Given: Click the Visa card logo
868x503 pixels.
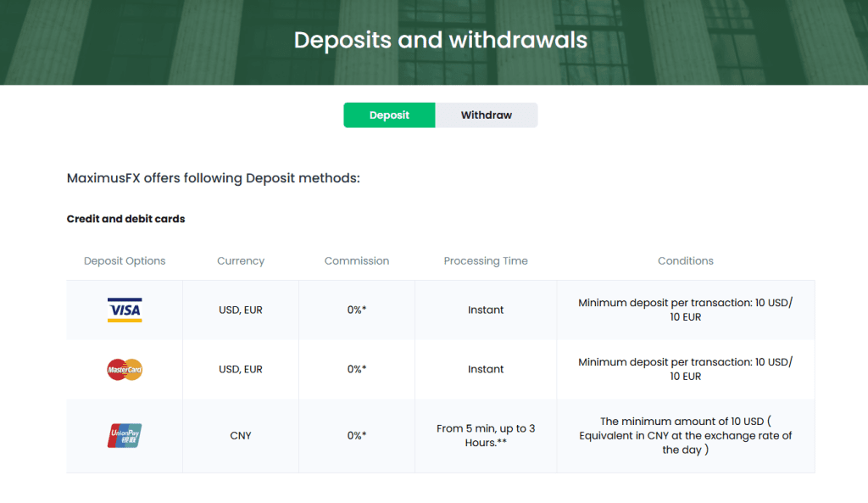Looking at the screenshot, I should point(125,310).
